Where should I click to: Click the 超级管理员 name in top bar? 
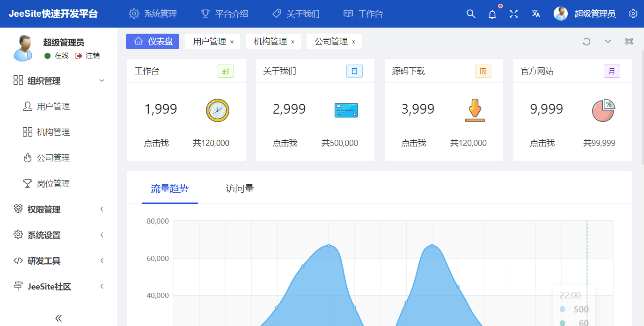[x=595, y=14]
